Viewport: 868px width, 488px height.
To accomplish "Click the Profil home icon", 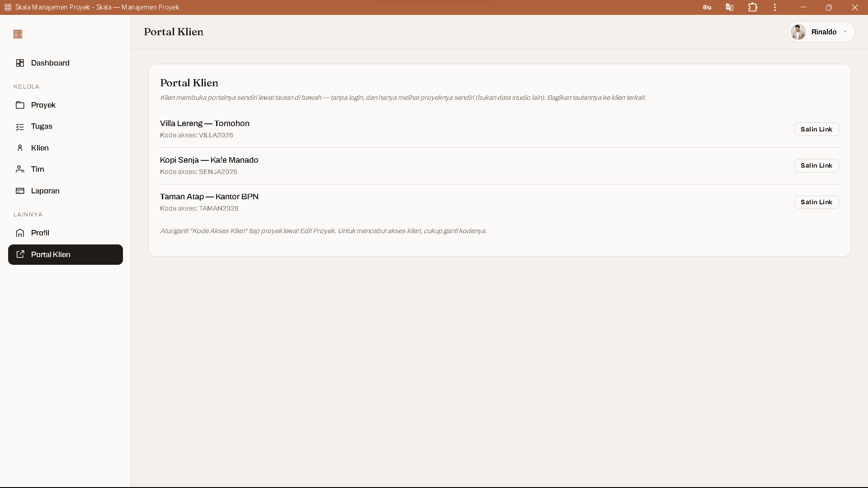I will click(x=20, y=233).
